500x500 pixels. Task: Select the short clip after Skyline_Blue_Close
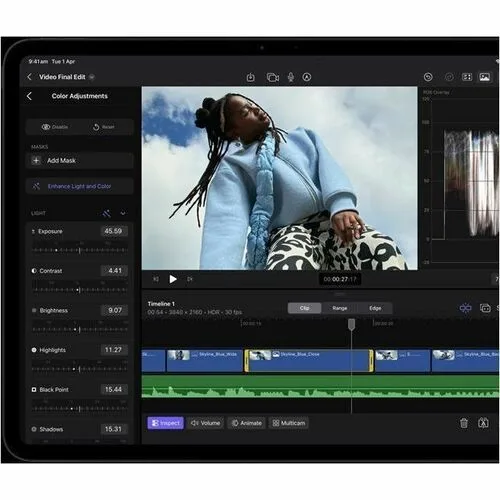tap(403, 360)
